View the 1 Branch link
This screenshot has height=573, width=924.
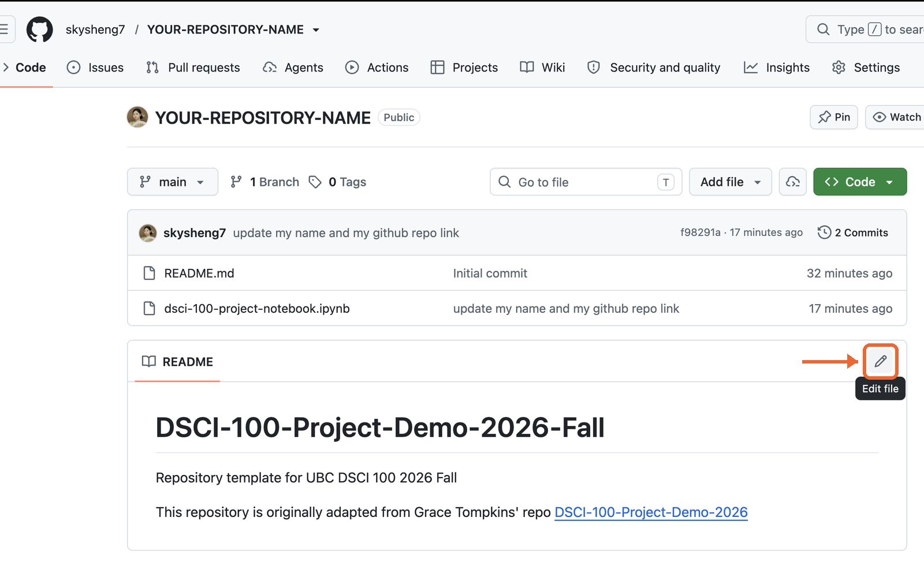point(265,182)
